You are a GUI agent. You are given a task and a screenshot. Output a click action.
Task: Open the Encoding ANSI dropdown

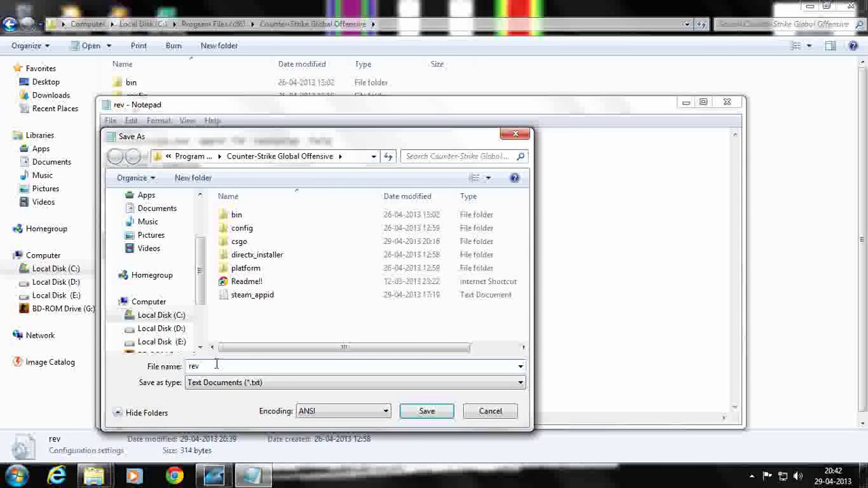pyautogui.click(x=343, y=411)
